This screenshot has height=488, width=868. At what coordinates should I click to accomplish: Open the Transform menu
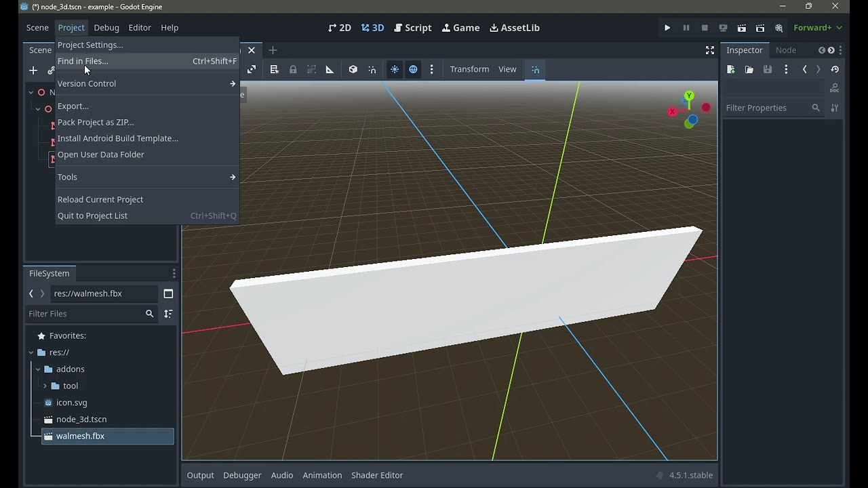click(x=469, y=69)
